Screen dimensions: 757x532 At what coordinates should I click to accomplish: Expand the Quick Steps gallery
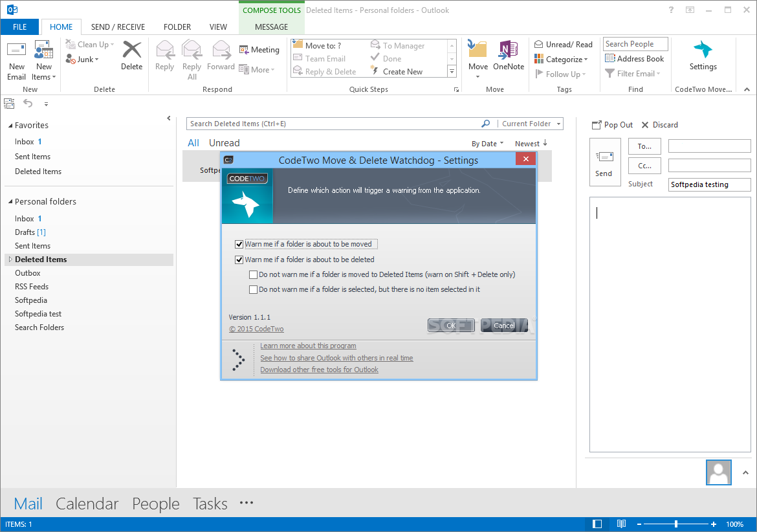[452, 71]
